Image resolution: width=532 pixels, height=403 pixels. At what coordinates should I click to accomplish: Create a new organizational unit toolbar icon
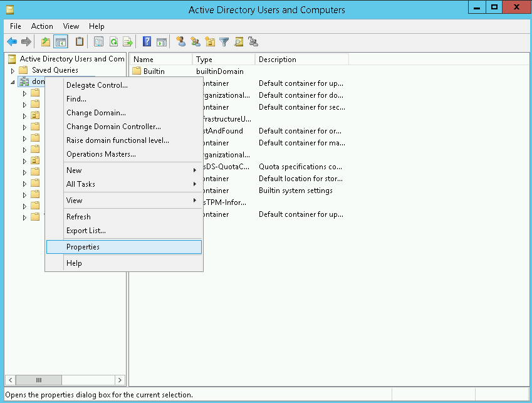click(x=210, y=42)
